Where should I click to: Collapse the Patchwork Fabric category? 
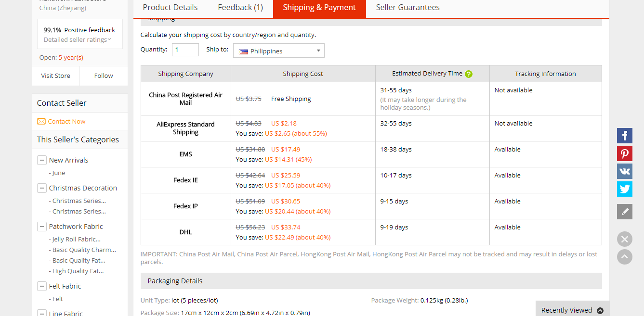click(41, 227)
